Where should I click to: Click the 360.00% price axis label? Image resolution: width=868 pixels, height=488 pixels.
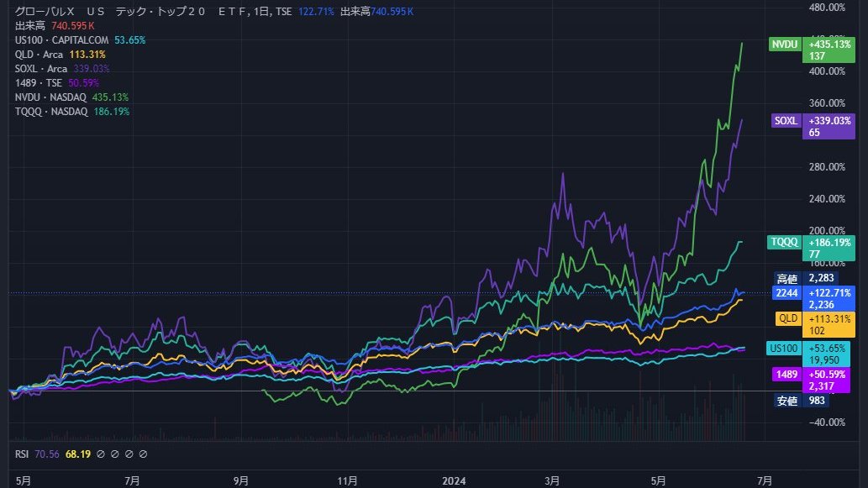click(x=827, y=103)
